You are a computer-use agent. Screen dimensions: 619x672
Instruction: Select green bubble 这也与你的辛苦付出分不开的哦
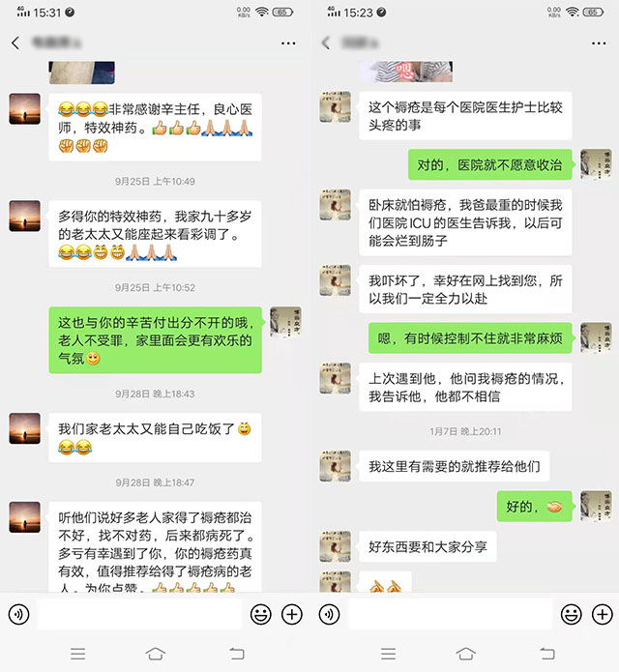point(155,339)
